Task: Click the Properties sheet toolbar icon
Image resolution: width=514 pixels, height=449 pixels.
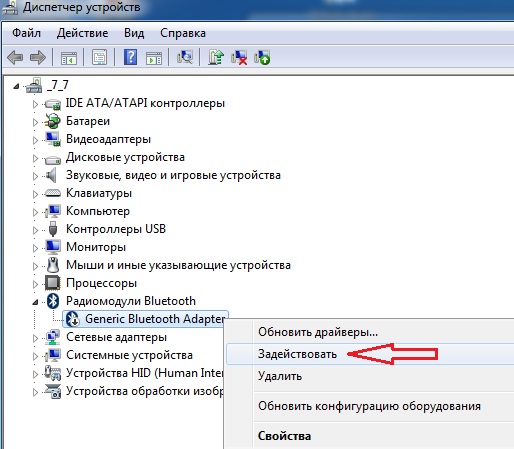Action: [x=99, y=57]
